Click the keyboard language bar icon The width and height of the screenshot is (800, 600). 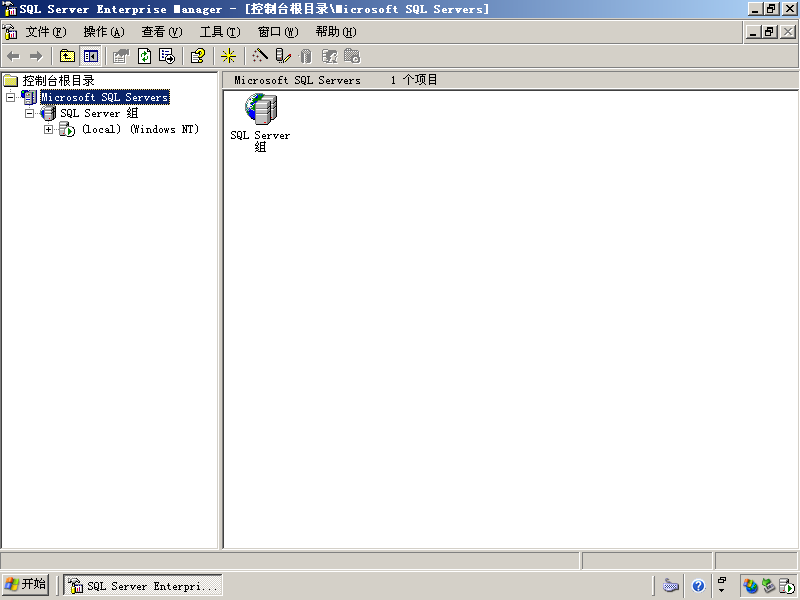tap(670, 586)
